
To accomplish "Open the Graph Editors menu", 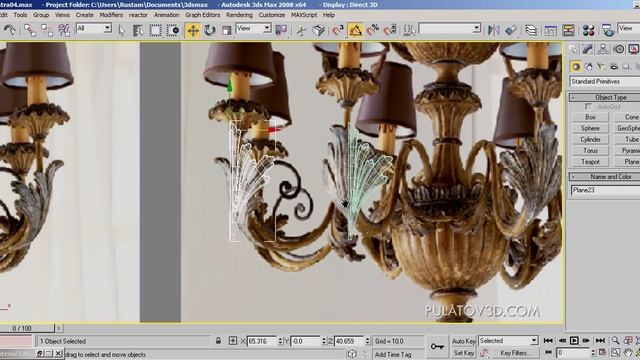I will [202, 15].
